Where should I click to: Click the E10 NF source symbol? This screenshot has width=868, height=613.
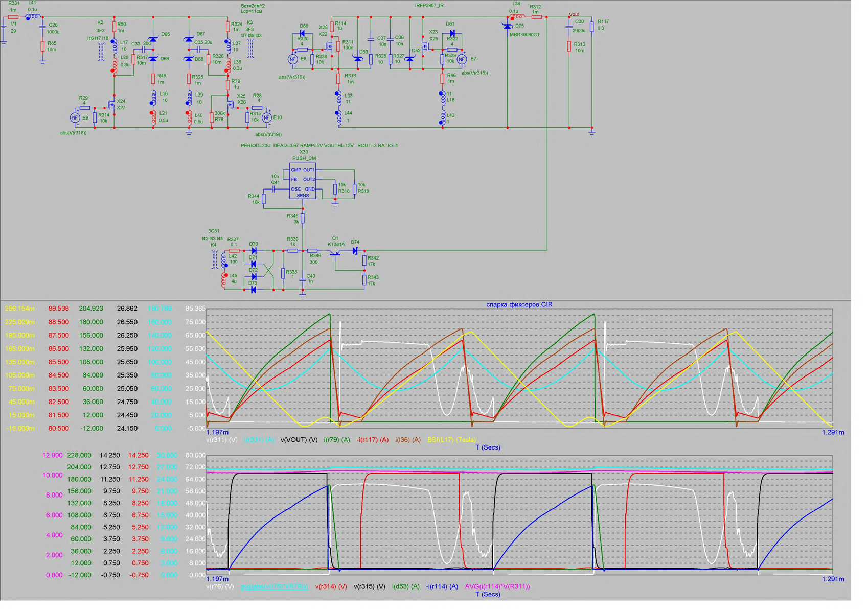pos(266,117)
